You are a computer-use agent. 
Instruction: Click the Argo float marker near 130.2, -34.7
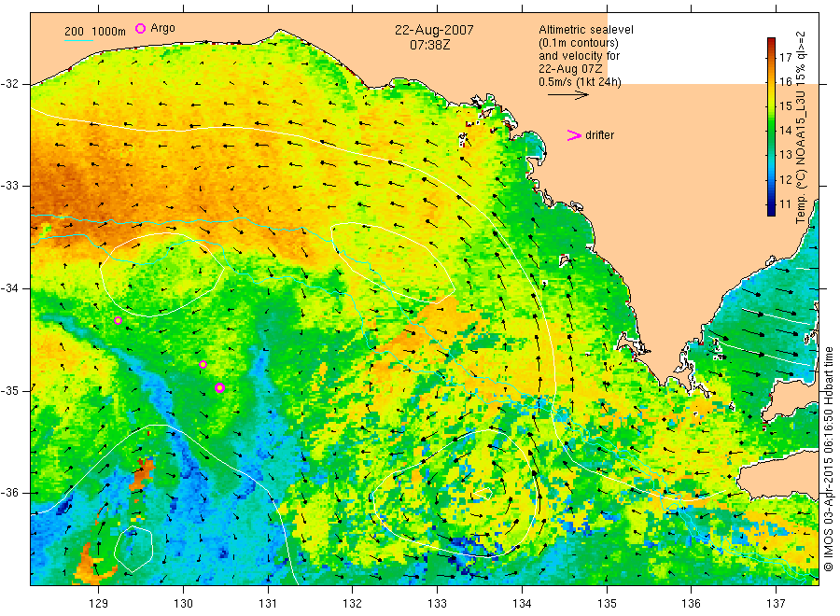coord(203,365)
